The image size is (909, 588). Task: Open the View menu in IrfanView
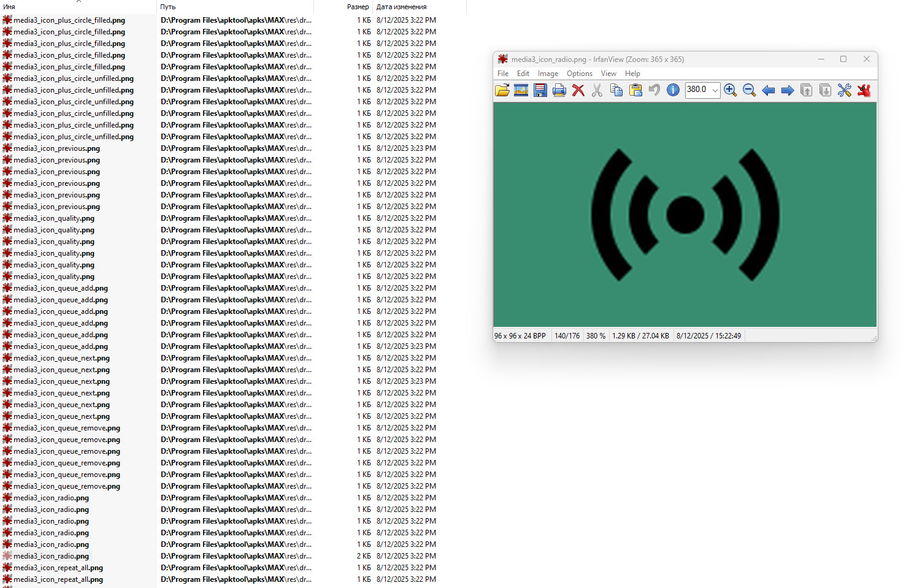tap(608, 74)
